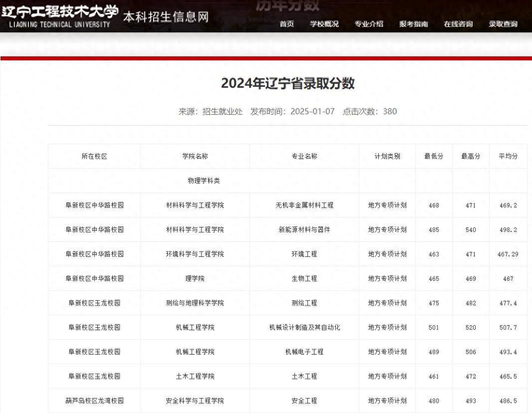
Task: Select the 机械设计制造及其自动化 row cell
Action: [x=304, y=327]
